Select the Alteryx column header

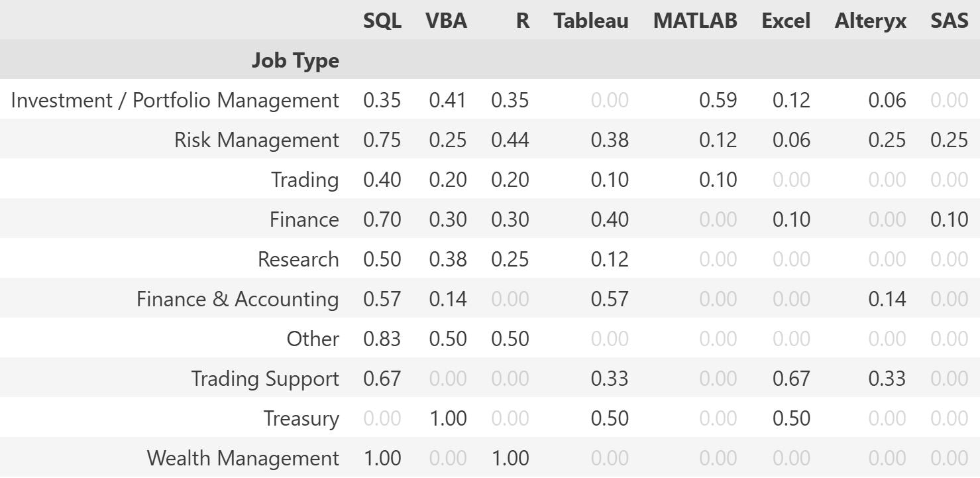click(871, 21)
